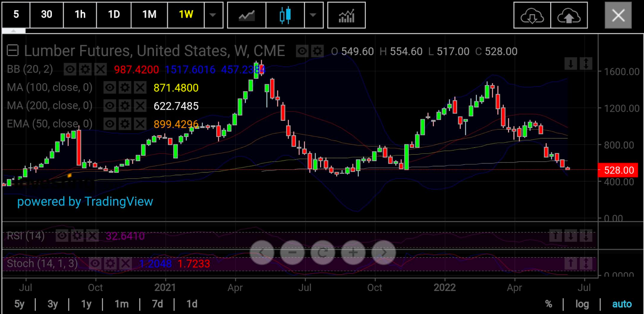Viewport: 644px width, 314px height.
Task: Select the candlestick chart style icon
Action: point(285,15)
